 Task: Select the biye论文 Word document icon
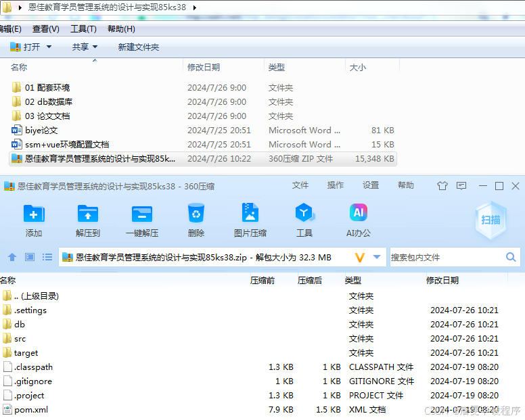coord(17,130)
